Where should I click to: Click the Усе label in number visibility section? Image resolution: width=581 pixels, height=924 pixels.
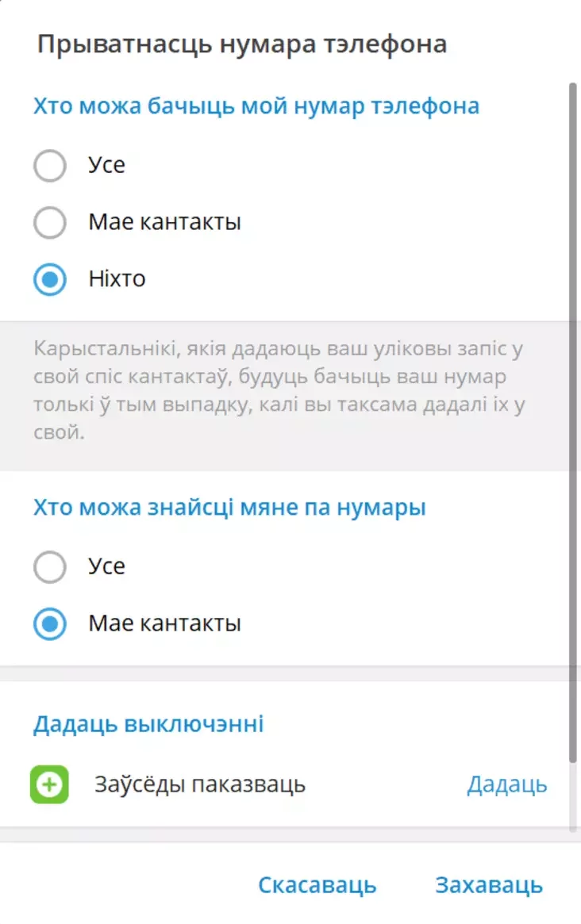107,165
